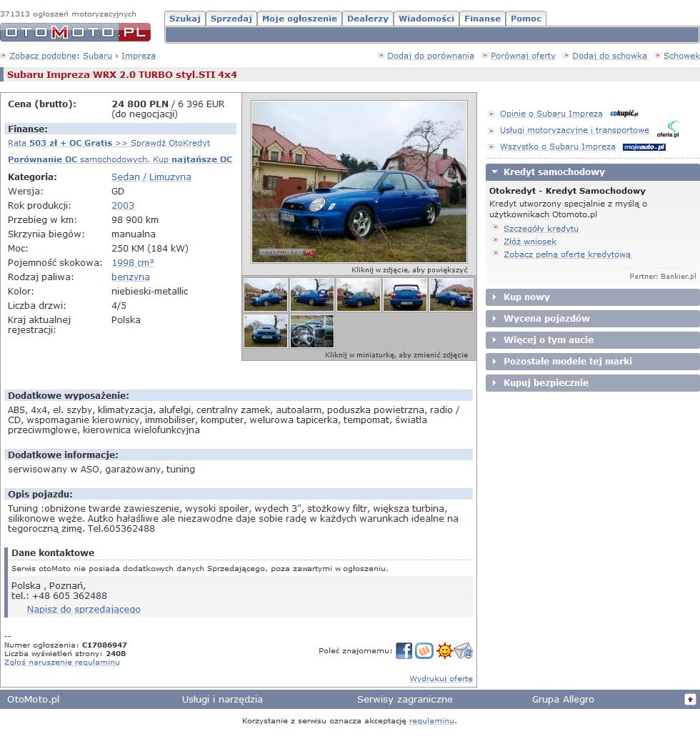Open Opinie o Subaru Impreza

(551, 114)
